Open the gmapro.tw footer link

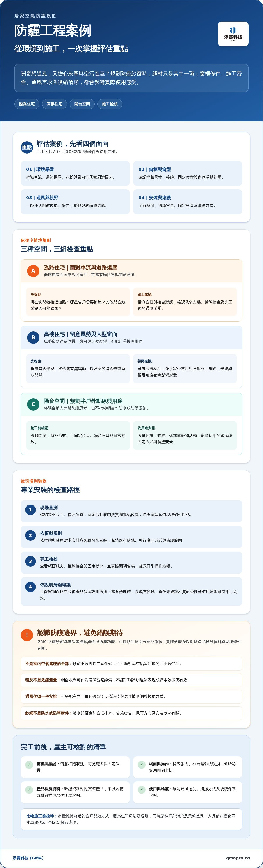click(238, 858)
